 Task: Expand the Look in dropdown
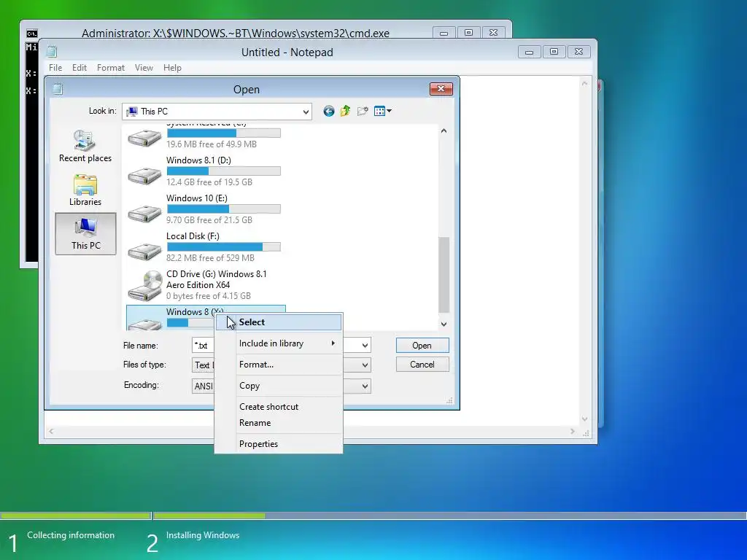point(306,112)
